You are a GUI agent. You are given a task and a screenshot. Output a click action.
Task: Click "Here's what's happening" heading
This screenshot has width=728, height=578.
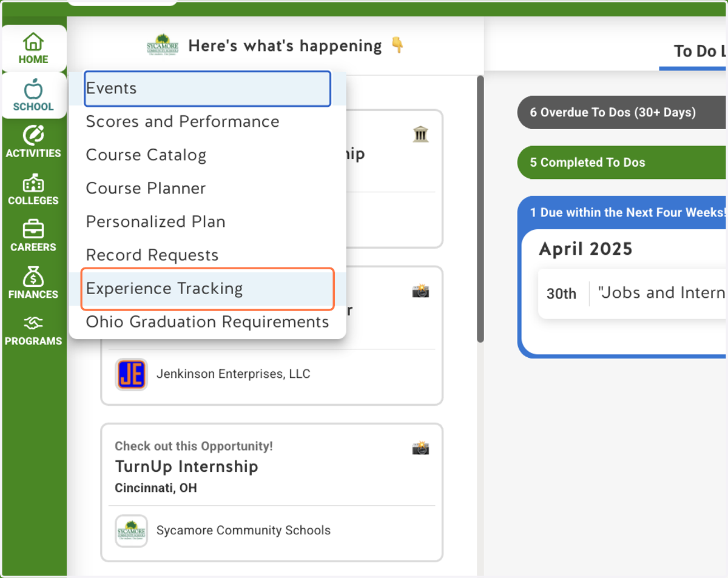tap(285, 46)
